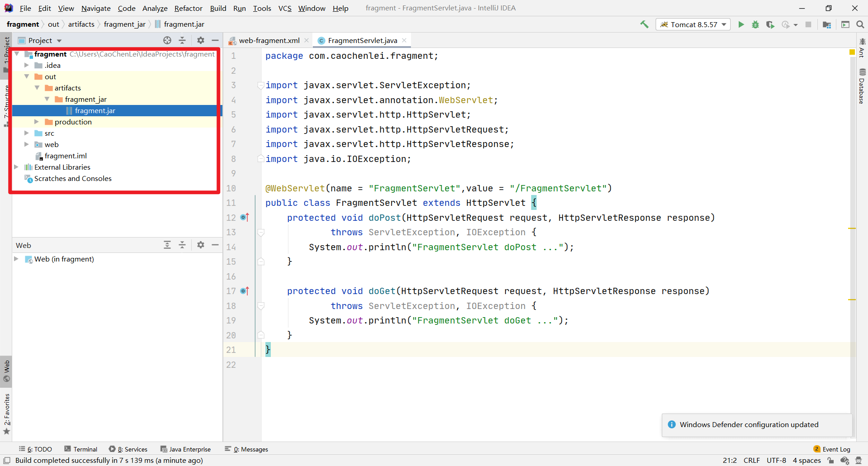868x466 pixels.
Task: Click override gutter icon on line 12
Action: (245, 218)
